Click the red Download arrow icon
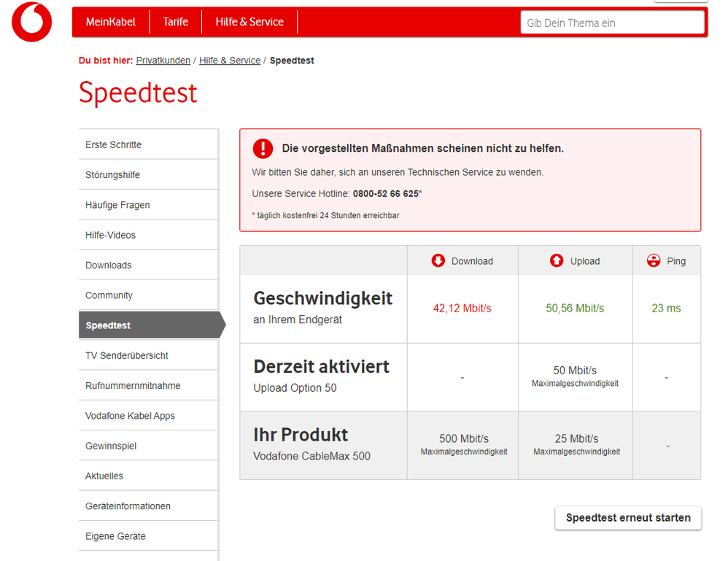The width and height of the screenshot is (728, 561). pyautogui.click(x=438, y=260)
